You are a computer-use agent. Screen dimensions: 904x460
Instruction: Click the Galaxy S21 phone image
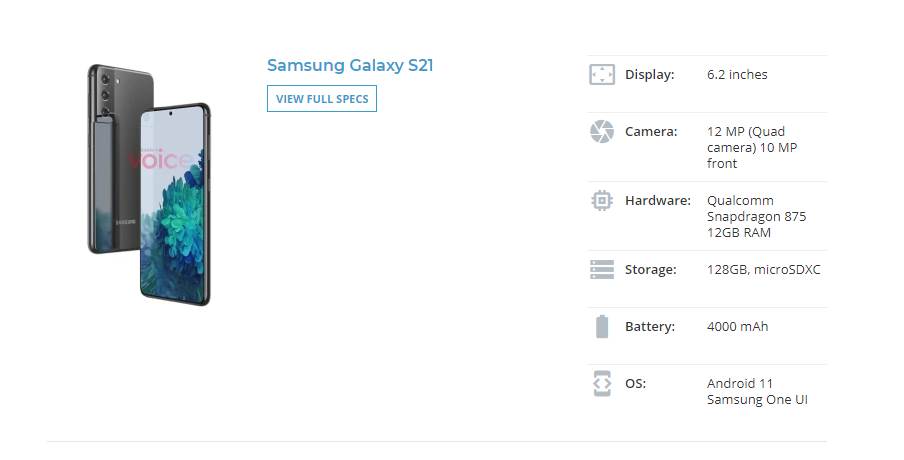(148, 185)
